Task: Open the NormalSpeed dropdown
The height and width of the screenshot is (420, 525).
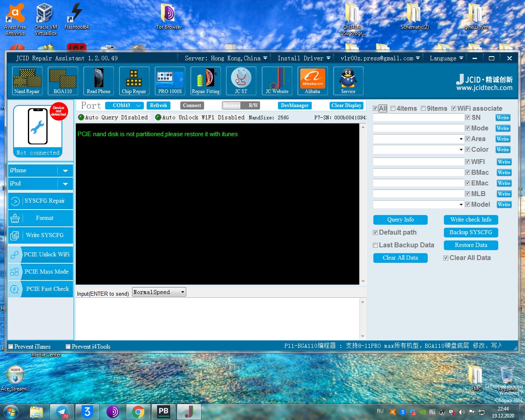Action: point(159,292)
